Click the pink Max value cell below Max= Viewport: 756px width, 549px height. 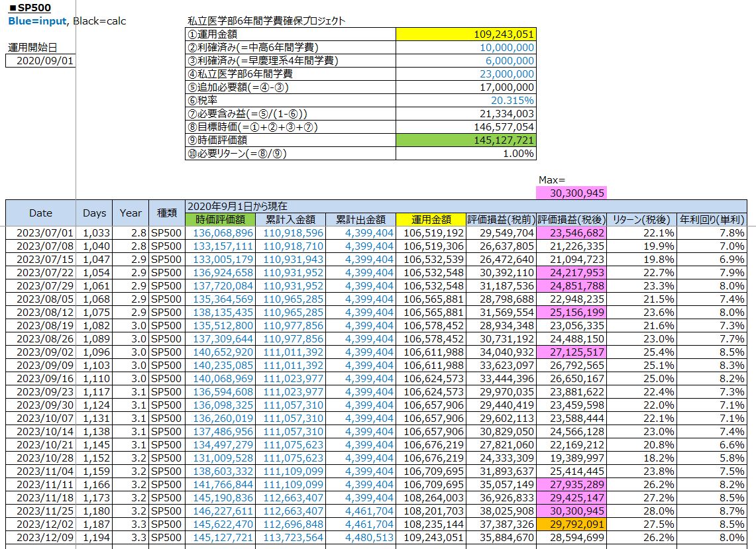tap(571, 193)
